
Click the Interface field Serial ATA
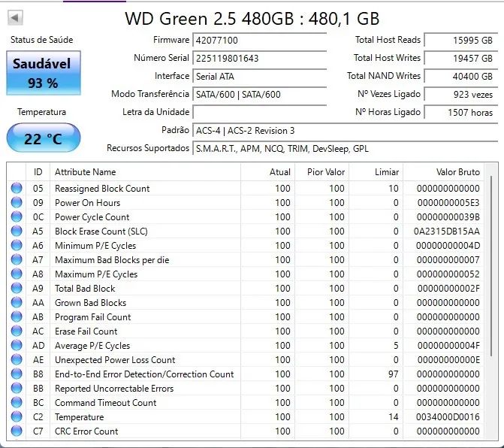click(x=260, y=76)
